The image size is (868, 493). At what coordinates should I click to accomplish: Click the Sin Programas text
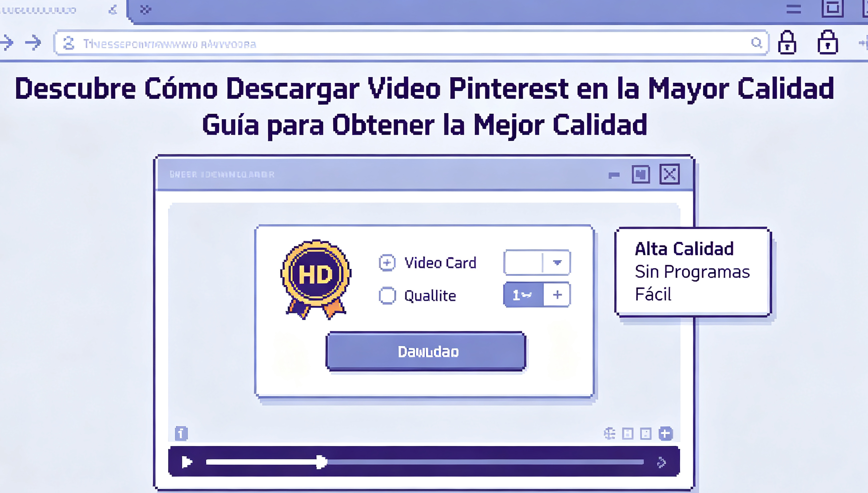pos(692,272)
